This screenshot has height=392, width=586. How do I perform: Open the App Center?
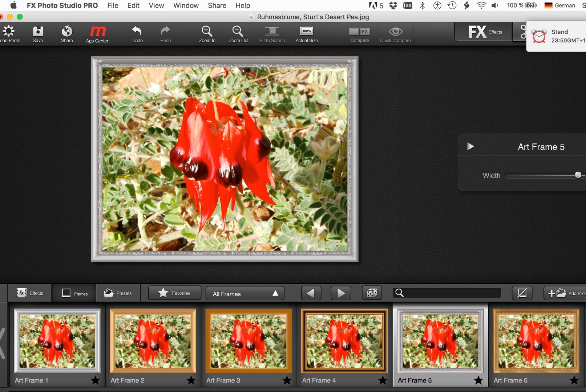(97, 34)
